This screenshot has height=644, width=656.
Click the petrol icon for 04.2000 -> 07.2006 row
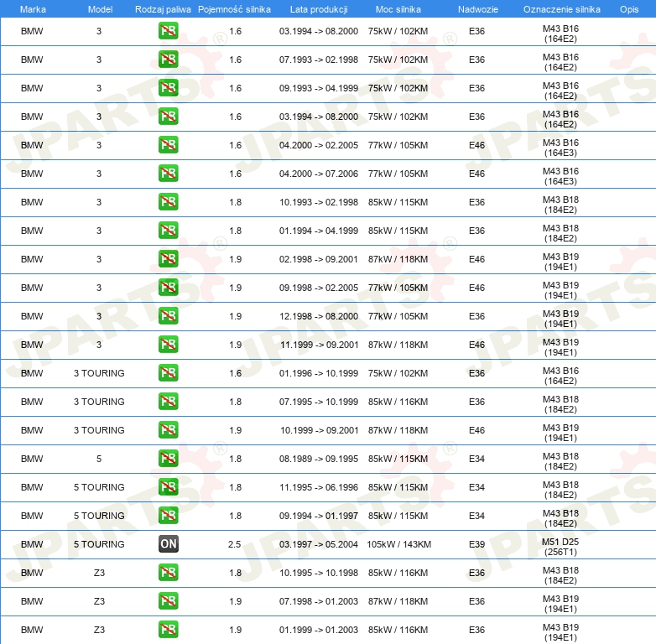point(168,173)
